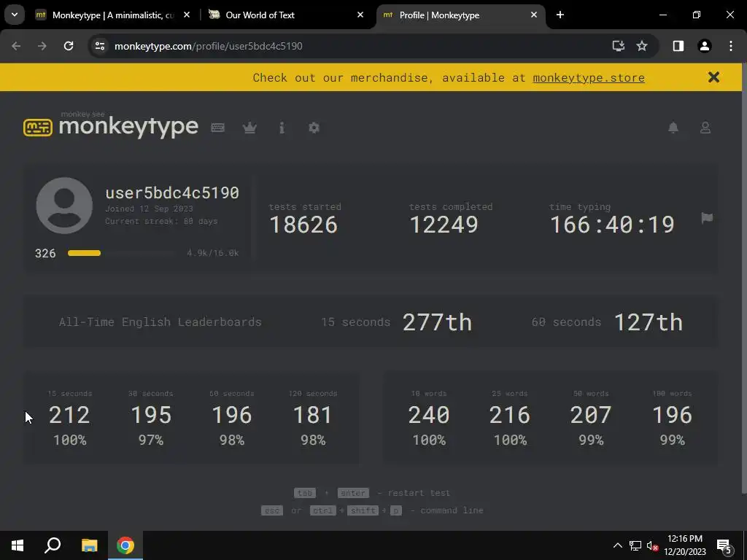Open the Windows Start menu
This screenshot has width=747, height=560.
click(x=18, y=545)
